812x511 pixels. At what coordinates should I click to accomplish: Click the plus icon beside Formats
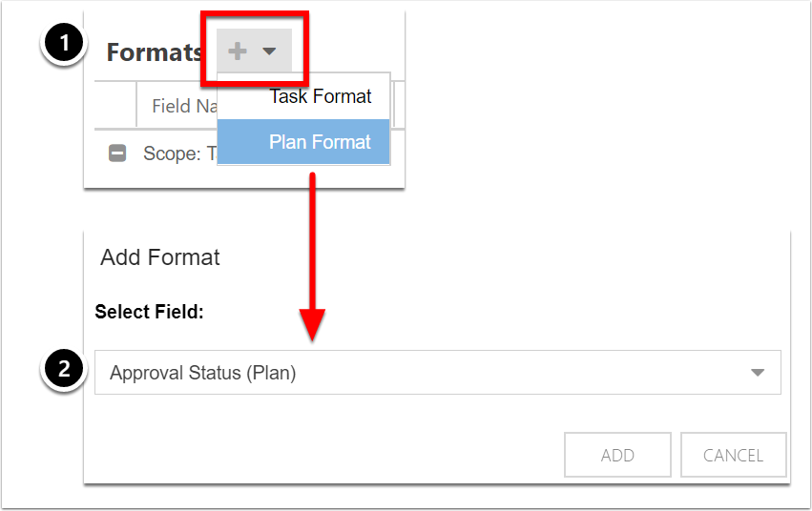[x=238, y=51]
